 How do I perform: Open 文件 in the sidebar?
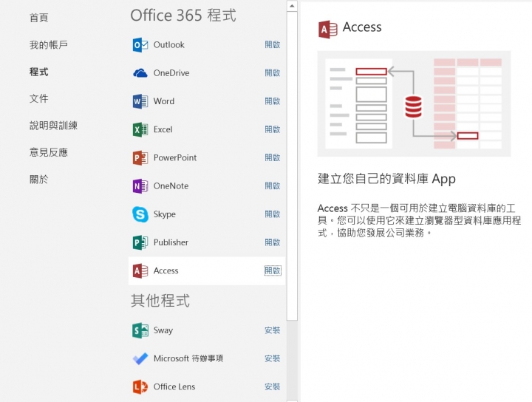click(x=39, y=99)
